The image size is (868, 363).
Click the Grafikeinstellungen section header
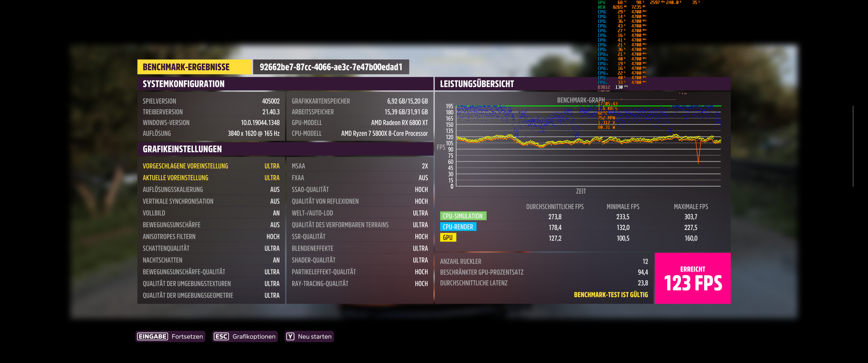[182, 149]
